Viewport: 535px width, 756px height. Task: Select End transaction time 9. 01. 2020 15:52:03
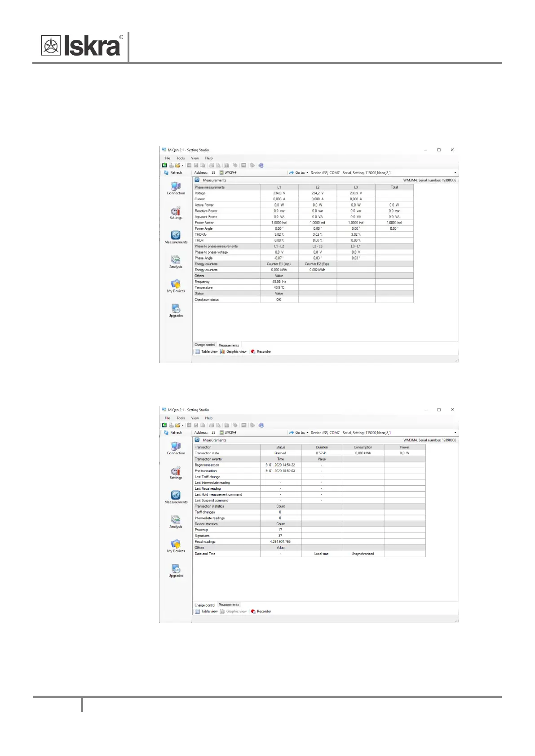(281, 471)
